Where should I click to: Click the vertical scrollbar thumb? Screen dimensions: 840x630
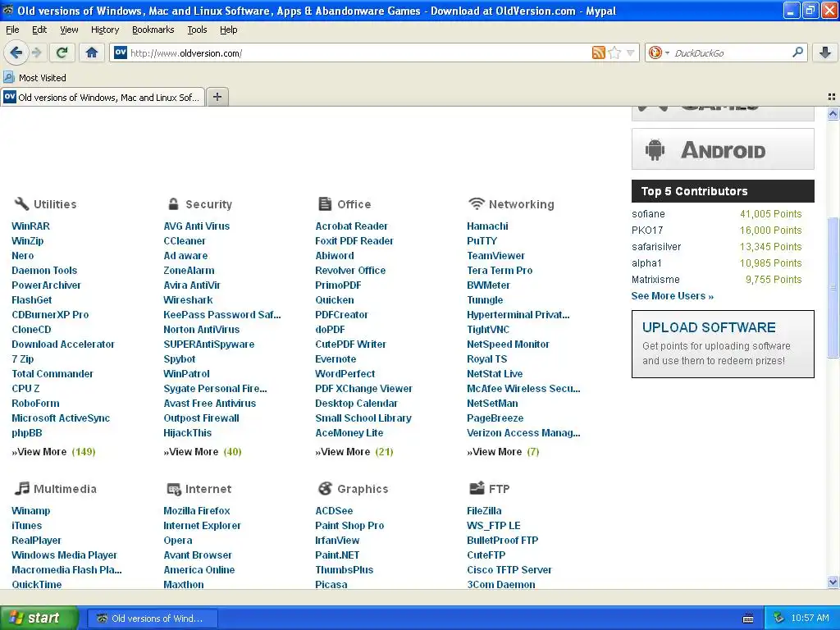pyautogui.click(x=833, y=287)
